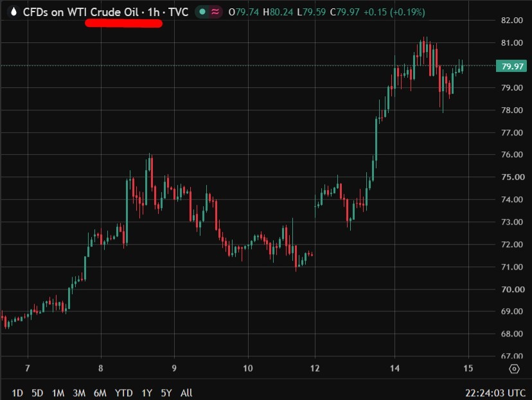Click the 12 date label on time axis
Screen dimensions: 532x400
(315, 368)
